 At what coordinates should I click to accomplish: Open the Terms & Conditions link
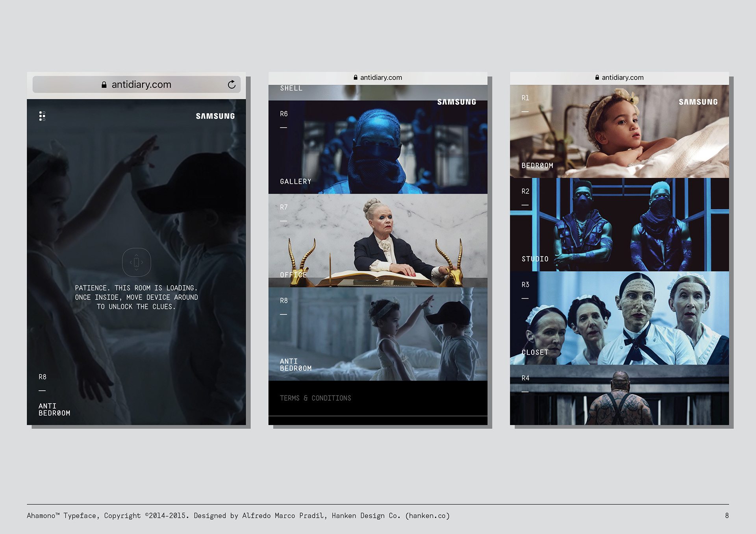pyautogui.click(x=315, y=398)
